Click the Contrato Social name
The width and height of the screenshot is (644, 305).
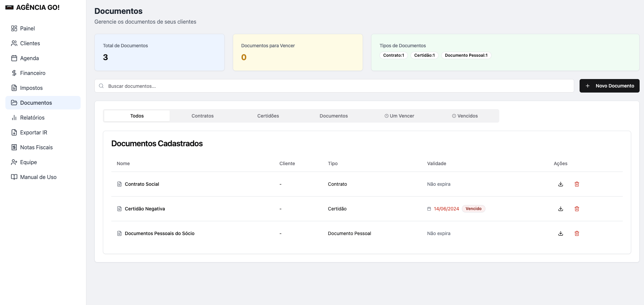142,184
